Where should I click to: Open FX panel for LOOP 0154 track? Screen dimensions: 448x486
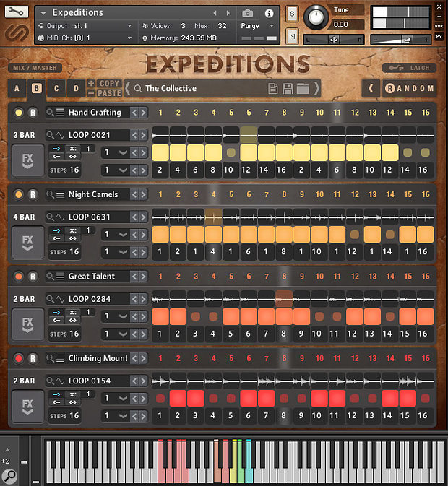pyautogui.click(x=27, y=407)
